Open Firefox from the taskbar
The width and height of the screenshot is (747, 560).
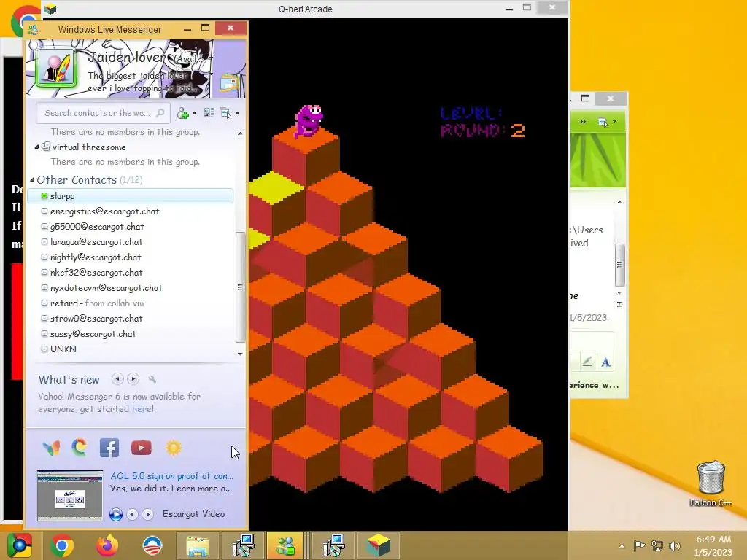pos(107,545)
